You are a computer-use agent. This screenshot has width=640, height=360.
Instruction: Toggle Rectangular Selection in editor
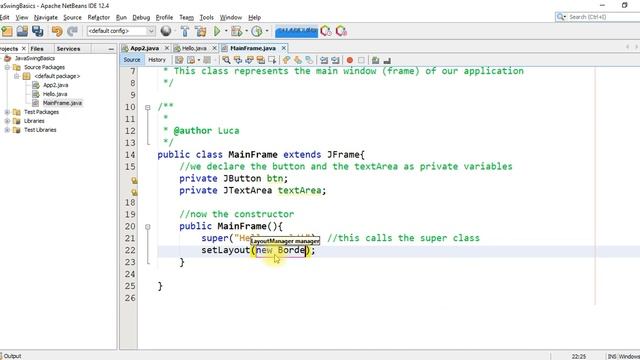point(272,60)
